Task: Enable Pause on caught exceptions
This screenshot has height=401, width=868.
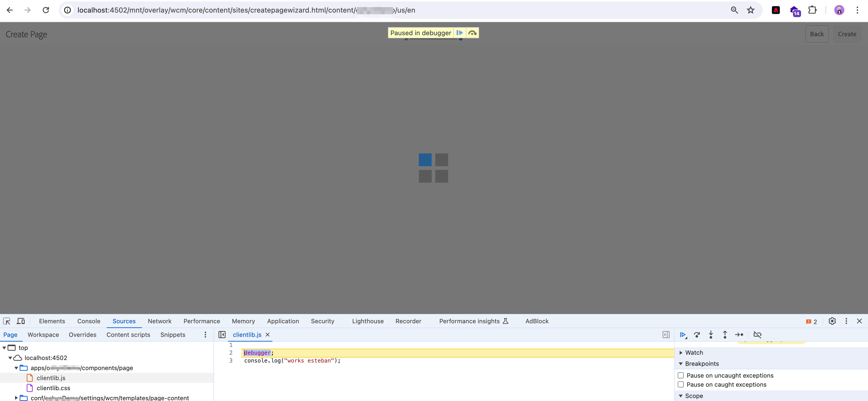Action: [x=681, y=384]
